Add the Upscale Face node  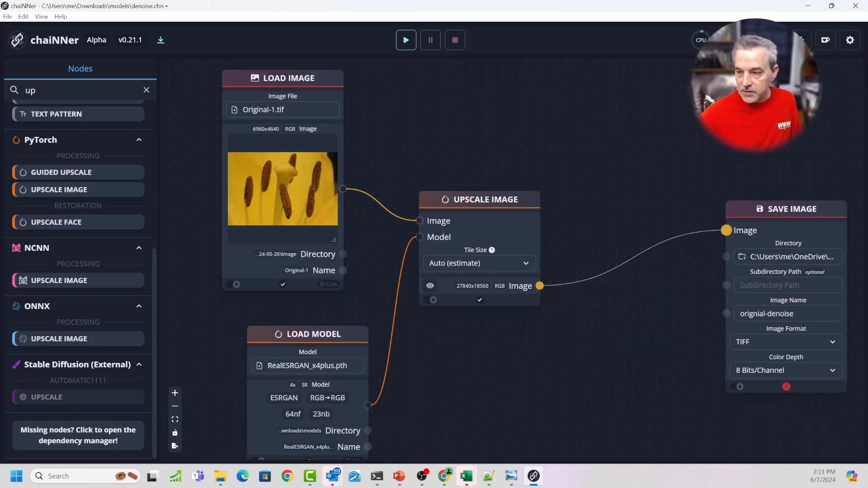pos(78,222)
